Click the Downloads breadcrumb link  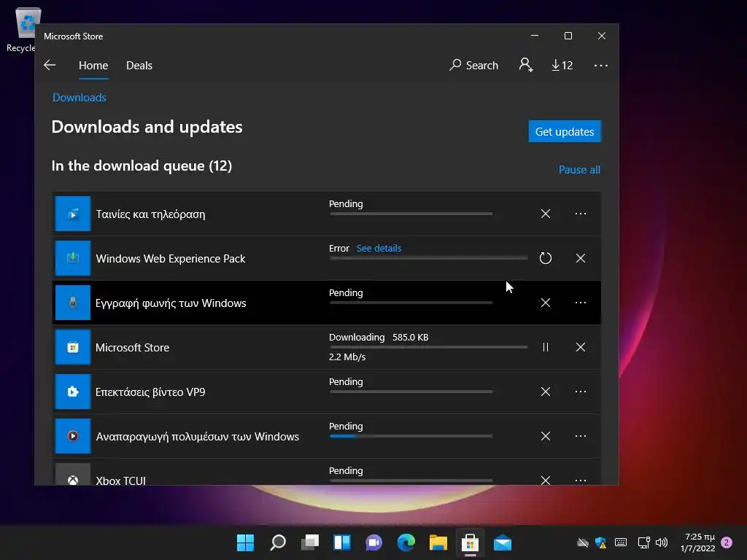[79, 98]
